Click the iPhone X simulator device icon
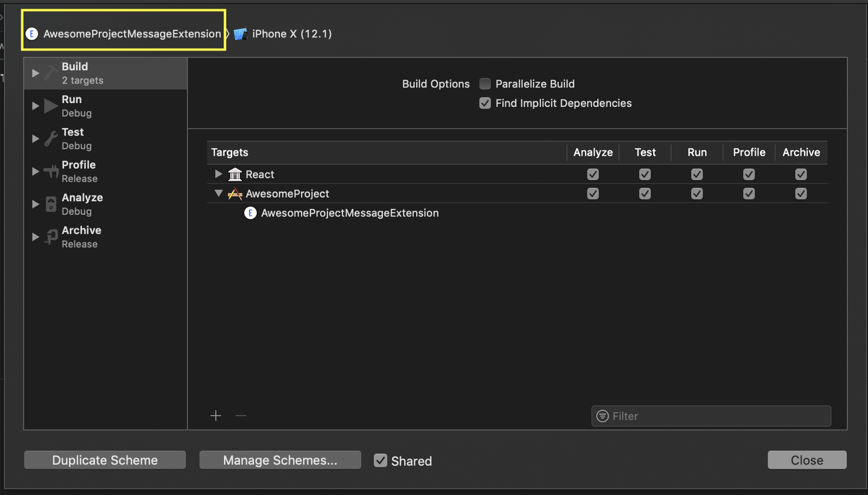868x495 pixels. click(240, 34)
